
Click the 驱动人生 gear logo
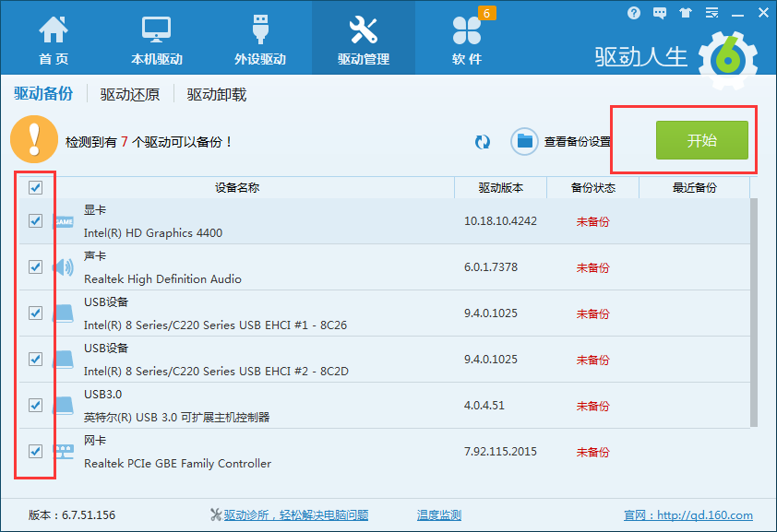[x=727, y=60]
